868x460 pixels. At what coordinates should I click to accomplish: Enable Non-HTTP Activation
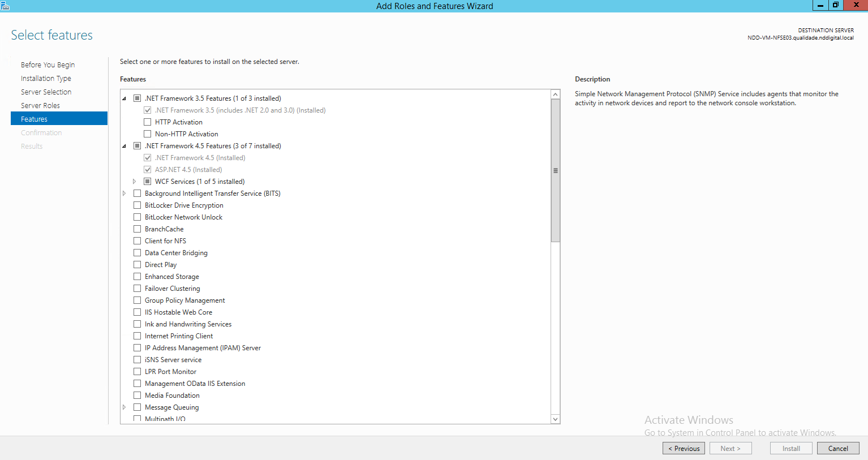point(148,134)
